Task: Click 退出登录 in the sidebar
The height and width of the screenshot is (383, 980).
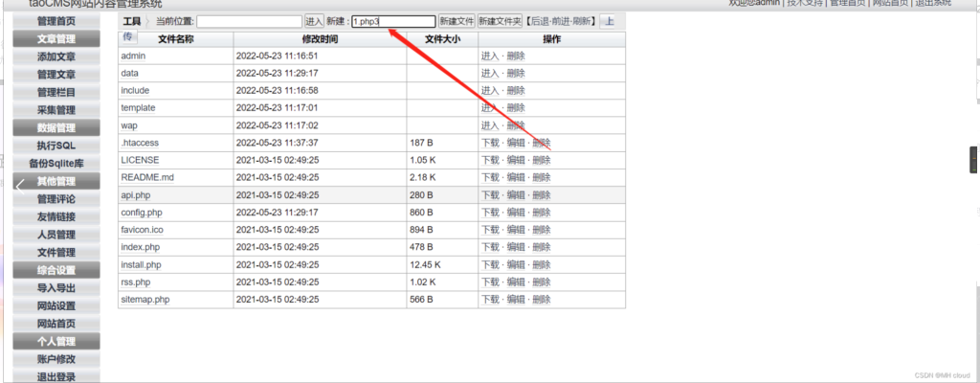Action: (x=56, y=376)
